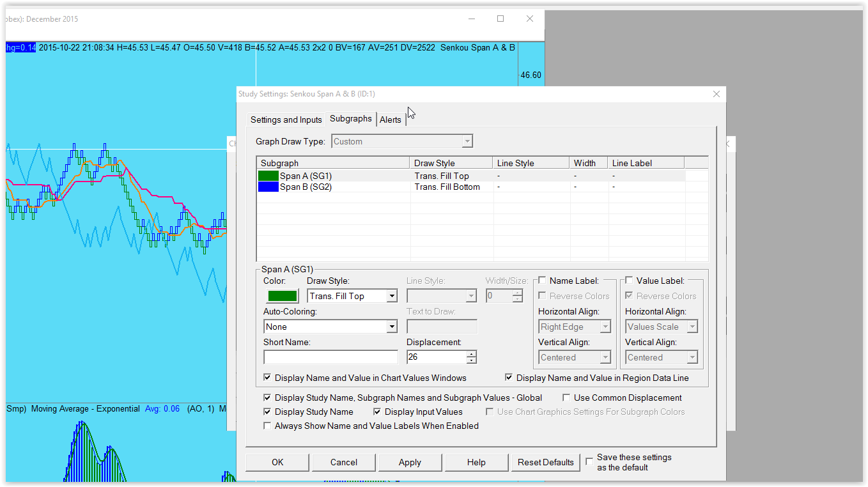The width and height of the screenshot is (868, 487).
Task: Open the Alerts tab
Action: 391,120
